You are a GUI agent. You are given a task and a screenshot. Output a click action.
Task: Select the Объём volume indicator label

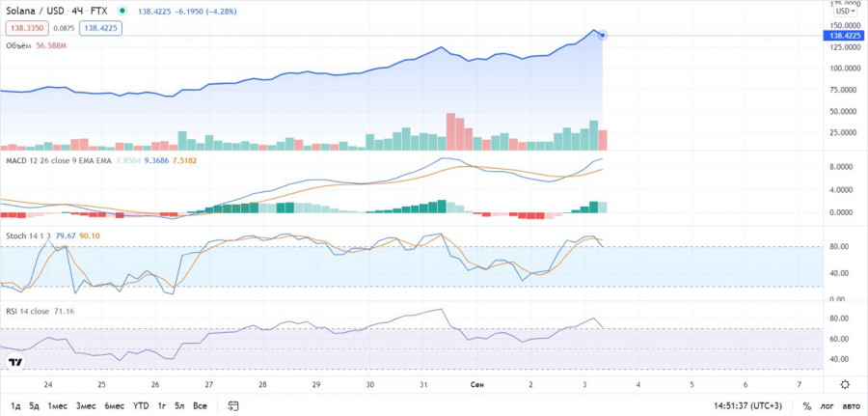[20, 45]
